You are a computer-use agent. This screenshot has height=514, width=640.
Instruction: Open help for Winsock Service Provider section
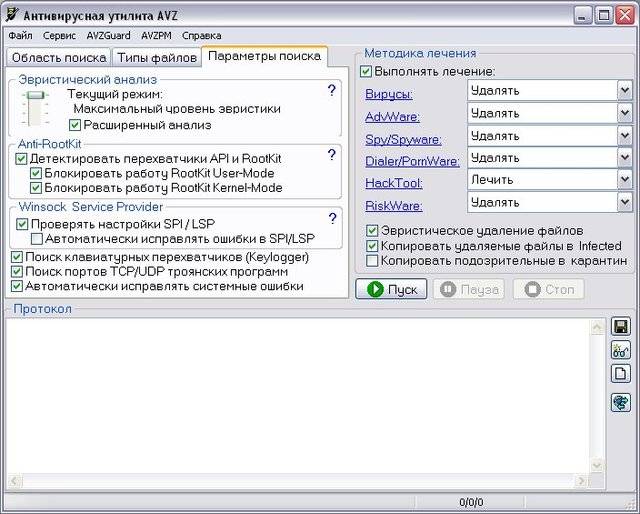[331, 218]
